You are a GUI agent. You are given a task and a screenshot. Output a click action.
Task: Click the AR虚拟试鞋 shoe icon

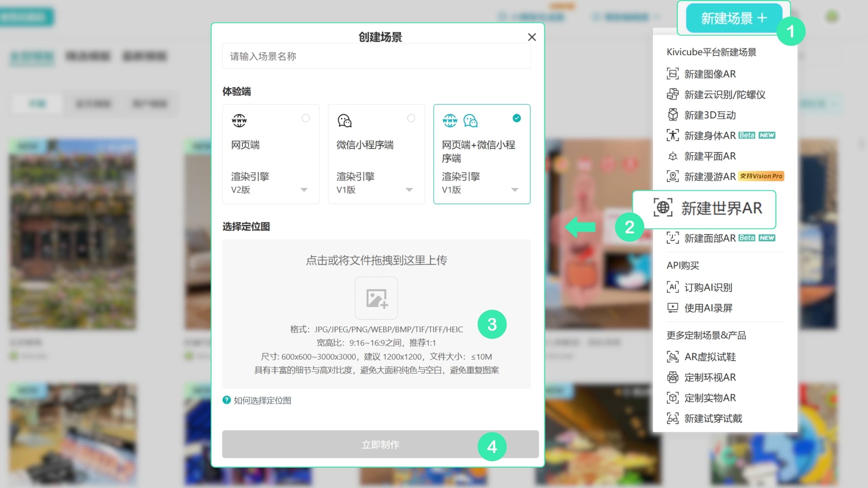pos(673,357)
